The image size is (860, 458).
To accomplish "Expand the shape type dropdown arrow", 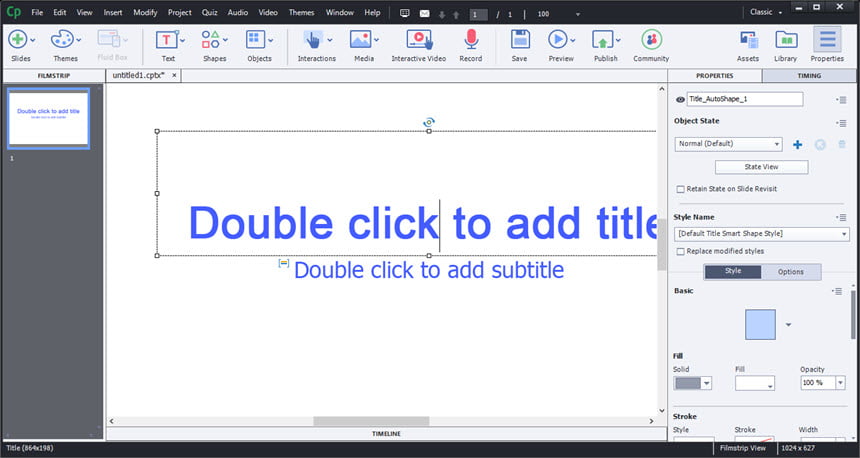I will point(788,325).
